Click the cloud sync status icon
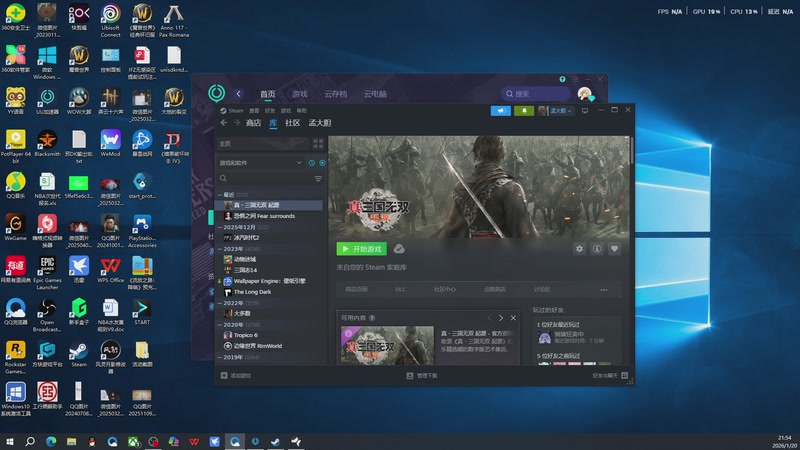 [399, 249]
